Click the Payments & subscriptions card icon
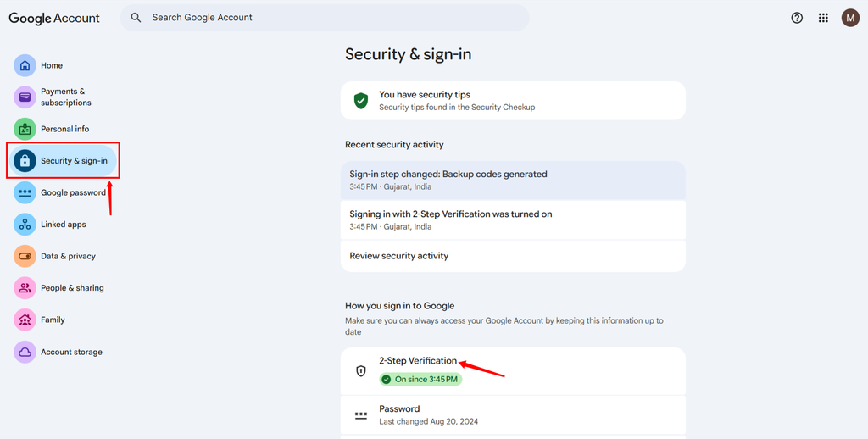Viewport: 868px width, 439px height. tap(25, 97)
